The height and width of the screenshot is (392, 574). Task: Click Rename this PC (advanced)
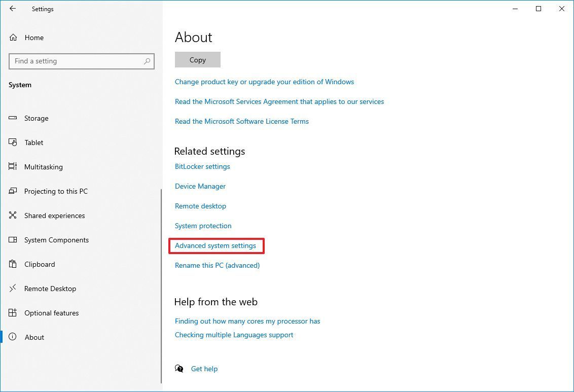[x=217, y=265]
